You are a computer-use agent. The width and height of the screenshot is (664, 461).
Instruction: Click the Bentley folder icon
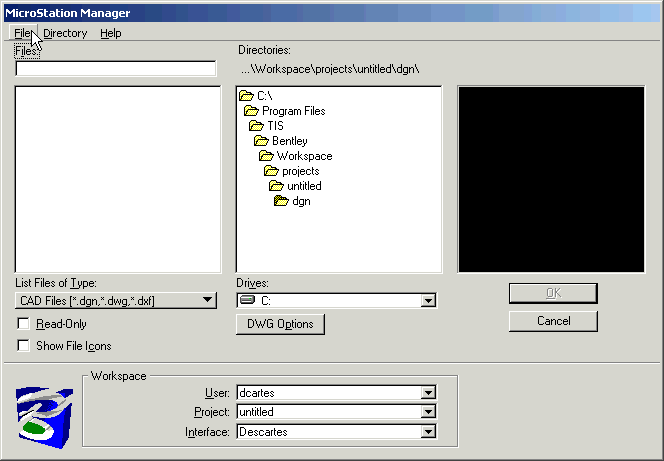(x=261, y=141)
